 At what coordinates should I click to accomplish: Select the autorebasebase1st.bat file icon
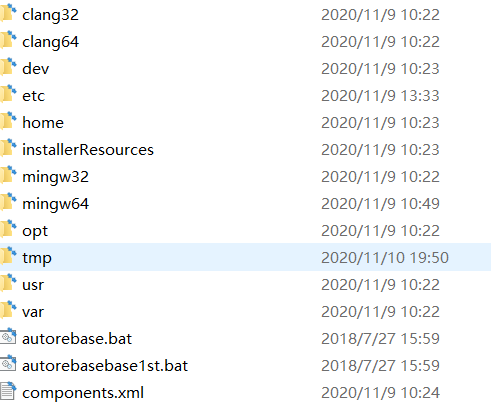tap(8, 363)
